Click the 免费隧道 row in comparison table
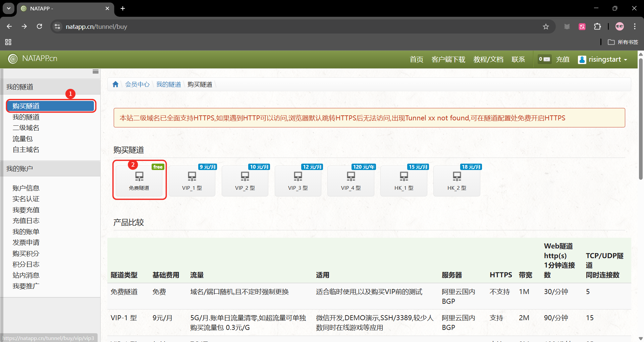Screen dimensions: 644x342 click(x=369, y=296)
